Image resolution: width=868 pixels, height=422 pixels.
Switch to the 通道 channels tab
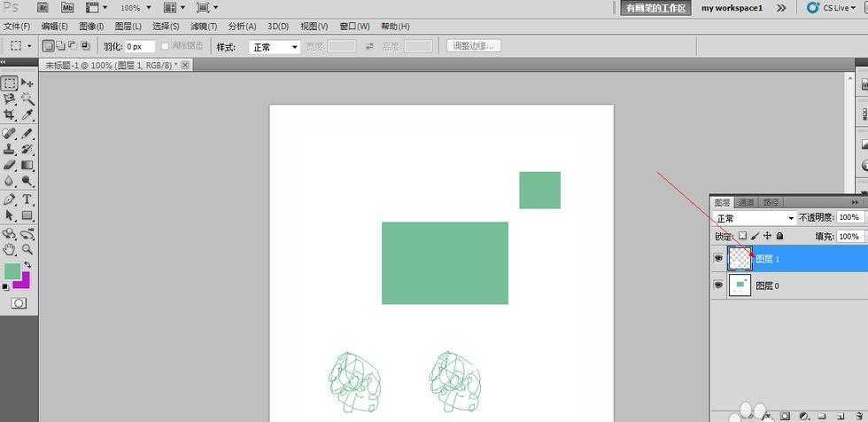pyautogui.click(x=746, y=202)
